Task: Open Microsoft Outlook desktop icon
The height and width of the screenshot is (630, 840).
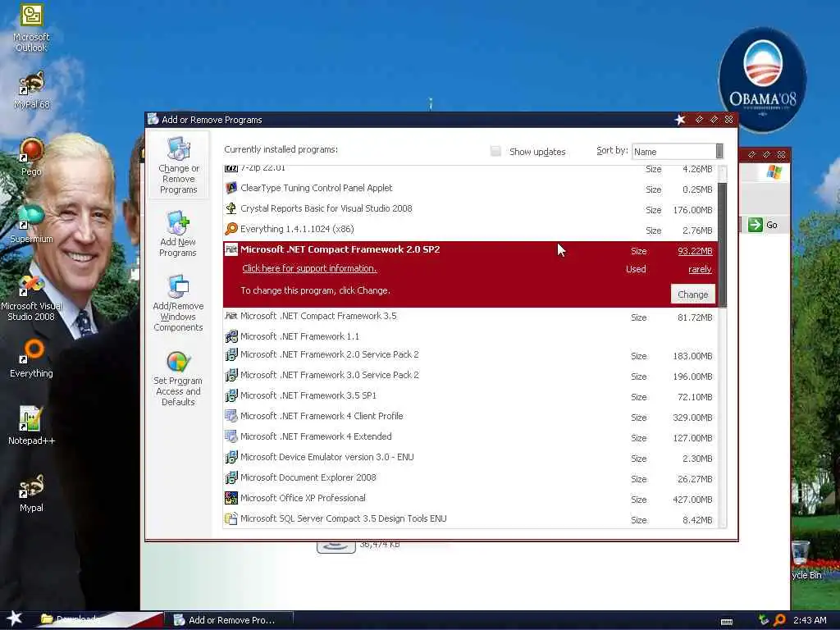Action: point(31,28)
